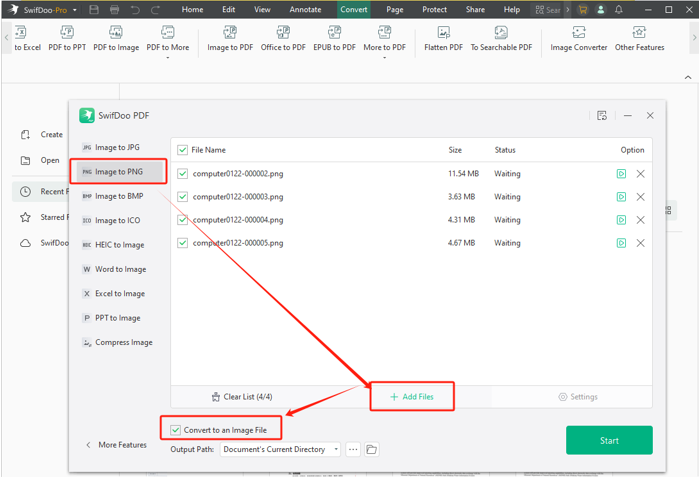Click the notification bell icon
This screenshot has width=699, height=477.
619,9
